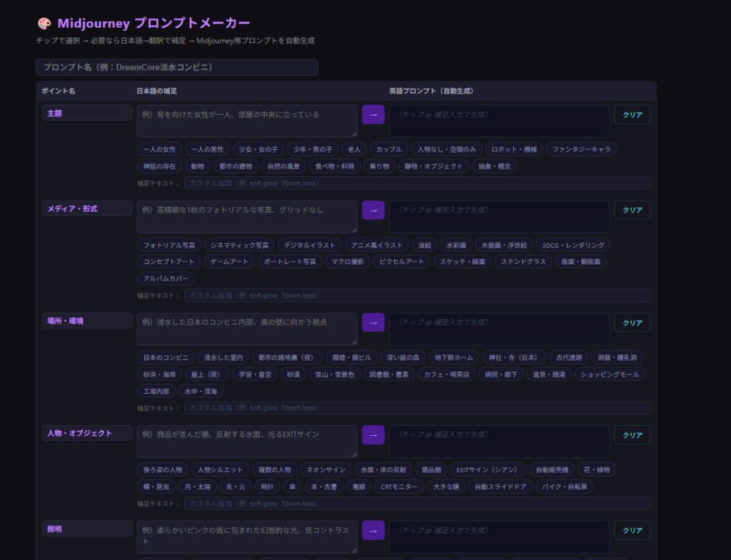
Task: Toggle the 人物なし・空間のみ chip
Action: (x=447, y=149)
